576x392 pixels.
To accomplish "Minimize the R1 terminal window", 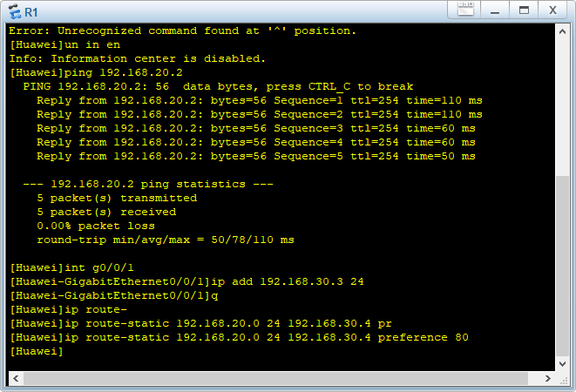I will (493, 10).
